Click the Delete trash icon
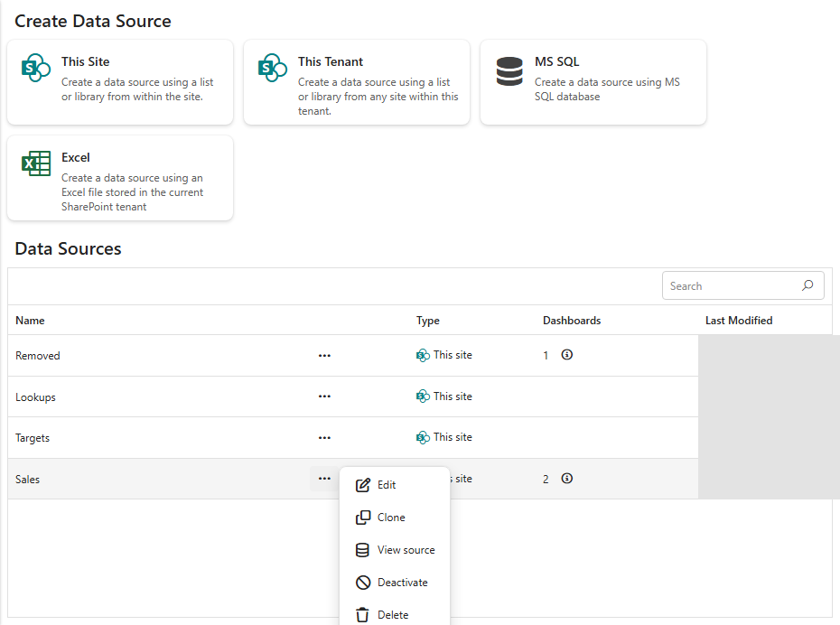840x625 pixels. 363,615
